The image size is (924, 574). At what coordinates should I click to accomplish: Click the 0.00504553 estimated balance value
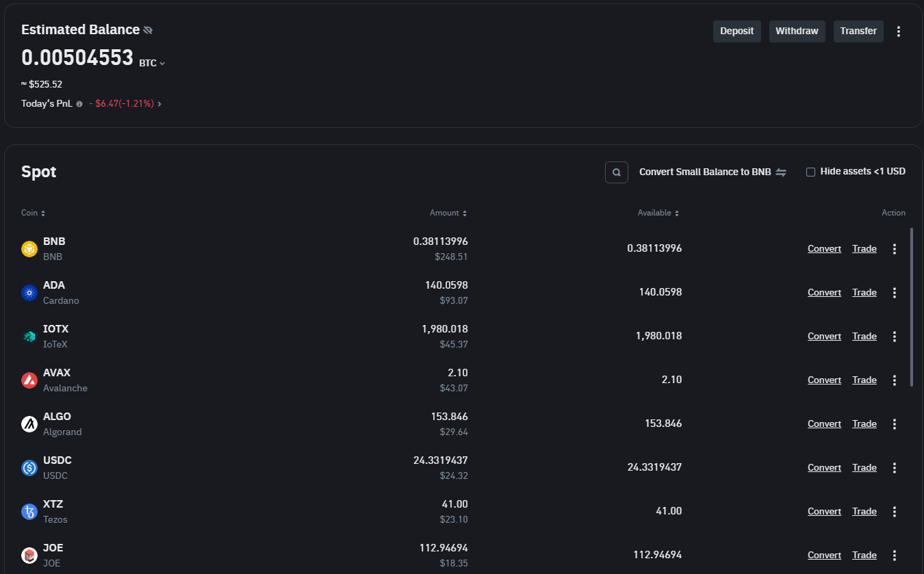77,58
